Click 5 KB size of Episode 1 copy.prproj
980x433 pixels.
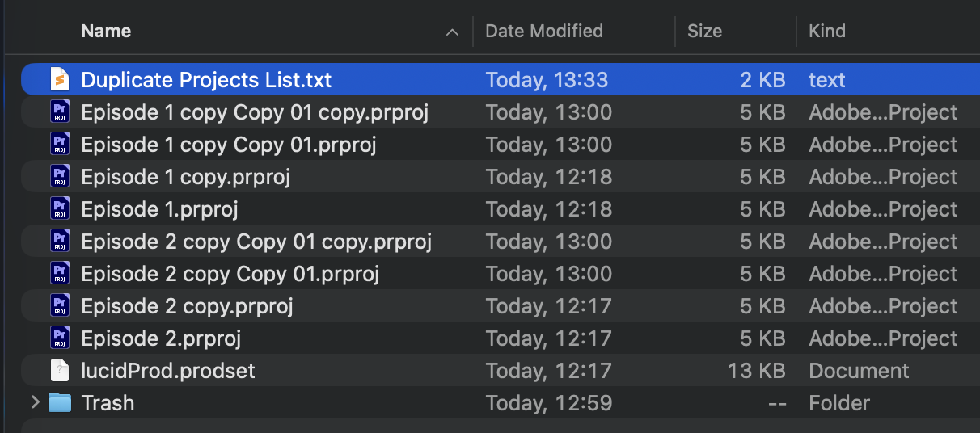point(762,177)
